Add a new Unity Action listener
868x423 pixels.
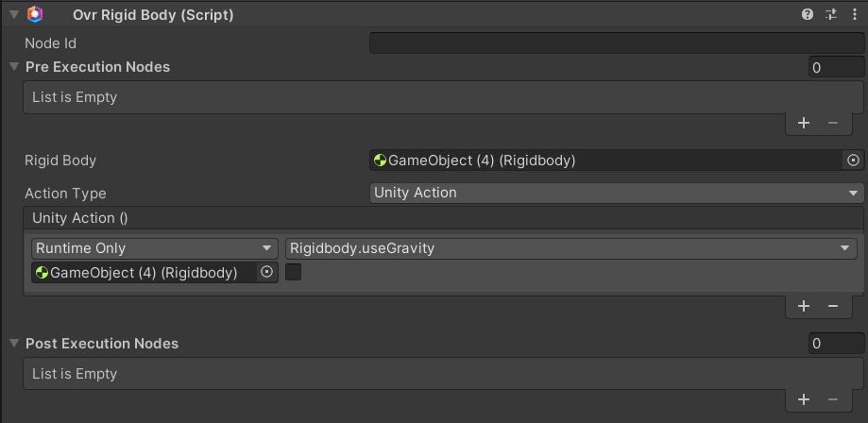click(x=804, y=306)
